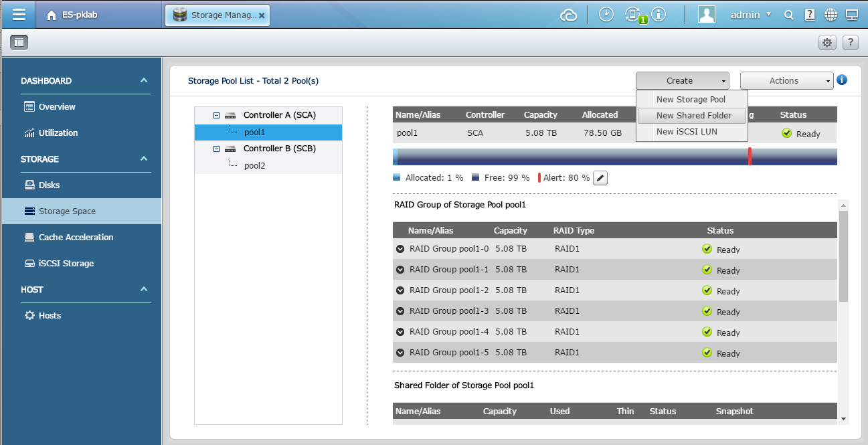
Task: Open the admin user dropdown menu
Action: (x=750, y=15)
